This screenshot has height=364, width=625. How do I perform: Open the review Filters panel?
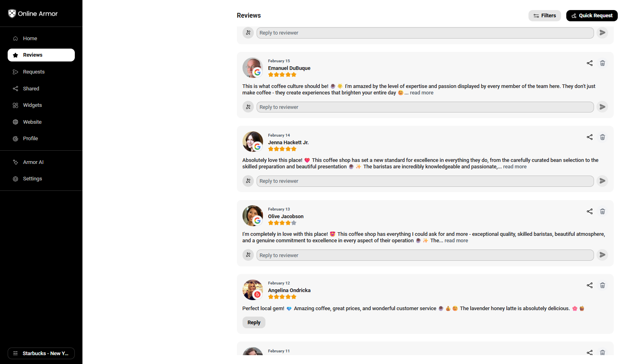[545, 16]
